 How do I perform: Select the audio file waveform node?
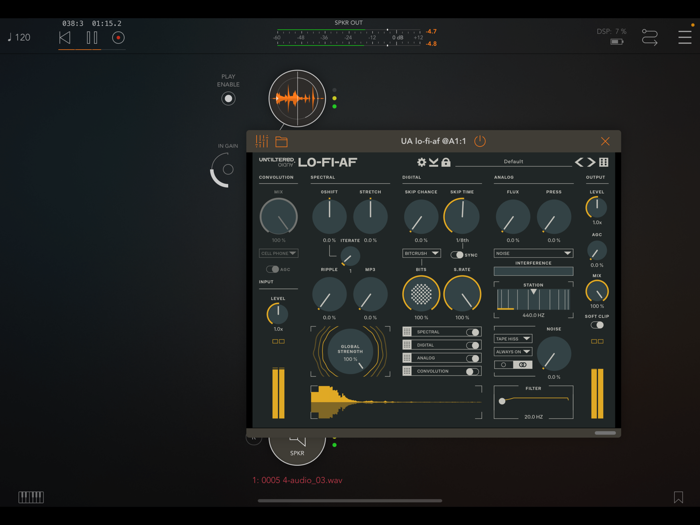[297, 98]
